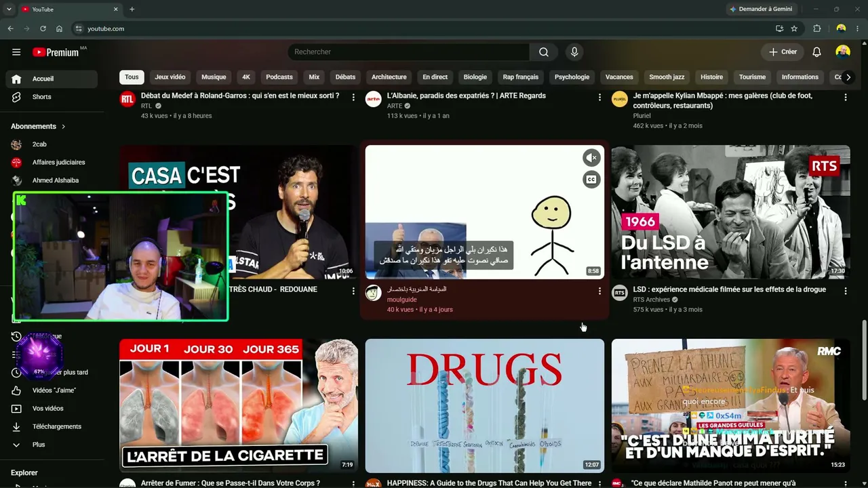Filter by the Podcasts chip
This screenshot has width=868, height=488.
(279, 77)
